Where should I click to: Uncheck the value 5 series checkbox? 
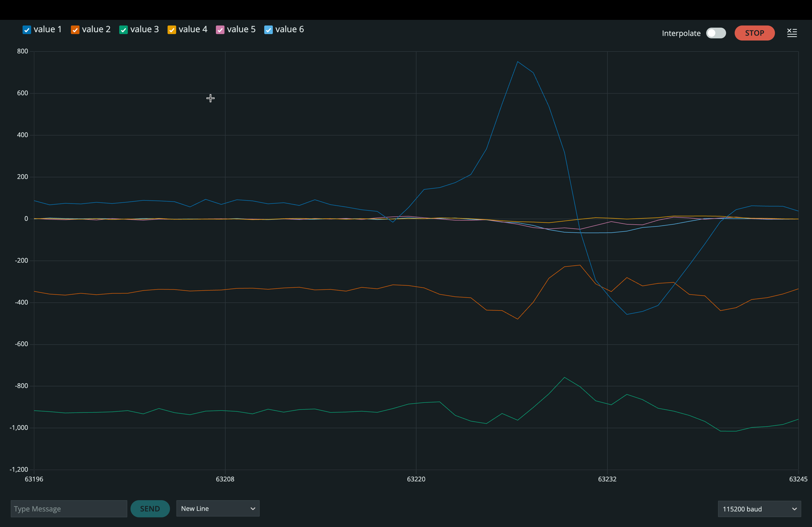tap(220, 30)
